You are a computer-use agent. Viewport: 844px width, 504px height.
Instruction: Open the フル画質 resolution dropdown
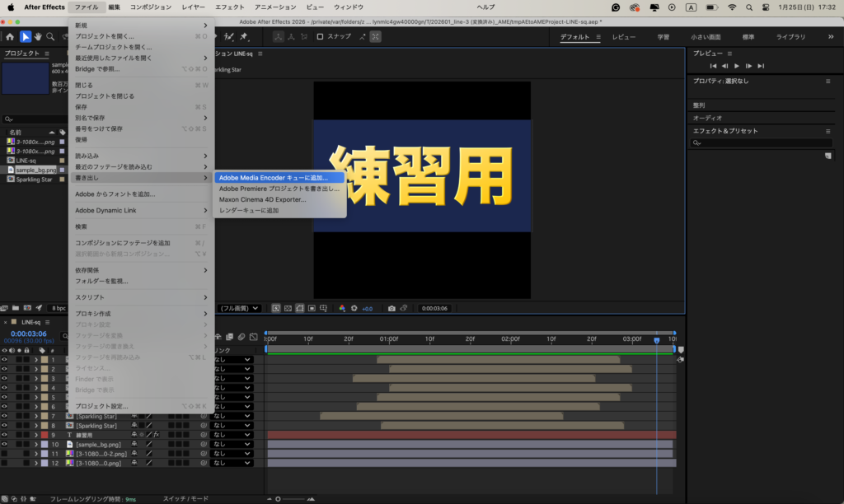(x=239, y=308)
